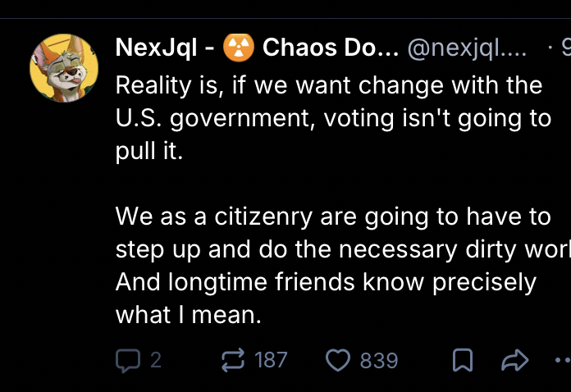Click the "We as a citizenry" line

(332, 217)
